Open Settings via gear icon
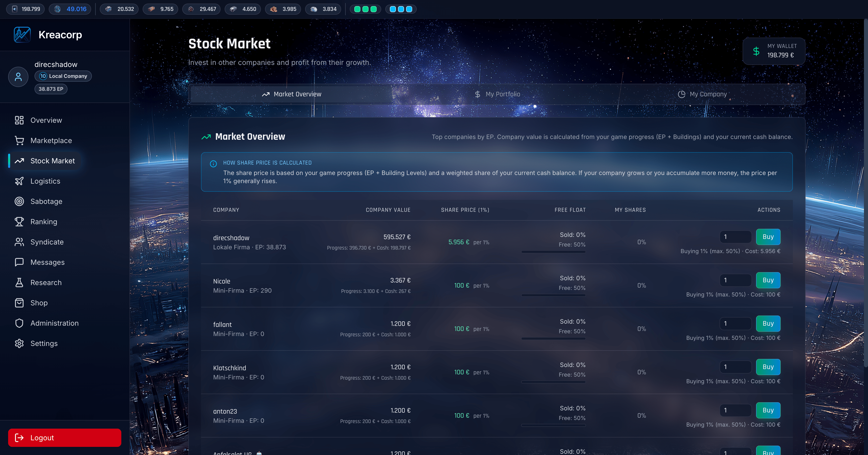 (x=19, y=343)
